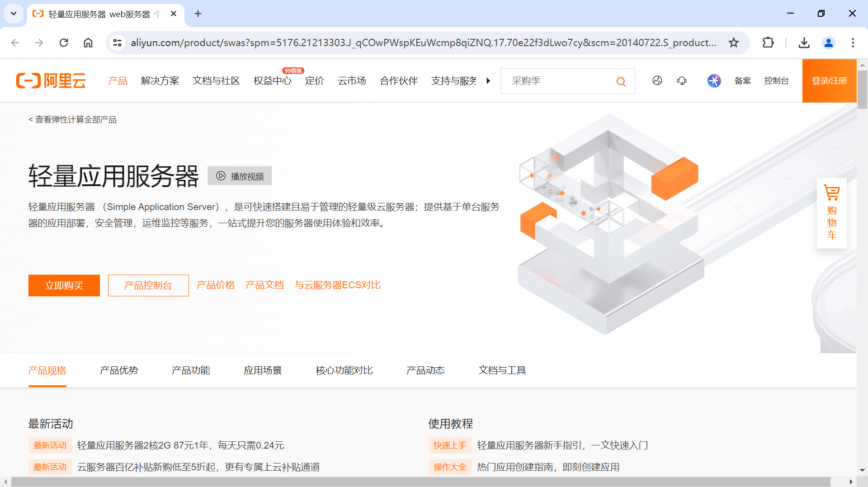The height and width of the screenshot is (487, 868).
Task: Click the 立即购买 button
Action: tap(64, 286)
